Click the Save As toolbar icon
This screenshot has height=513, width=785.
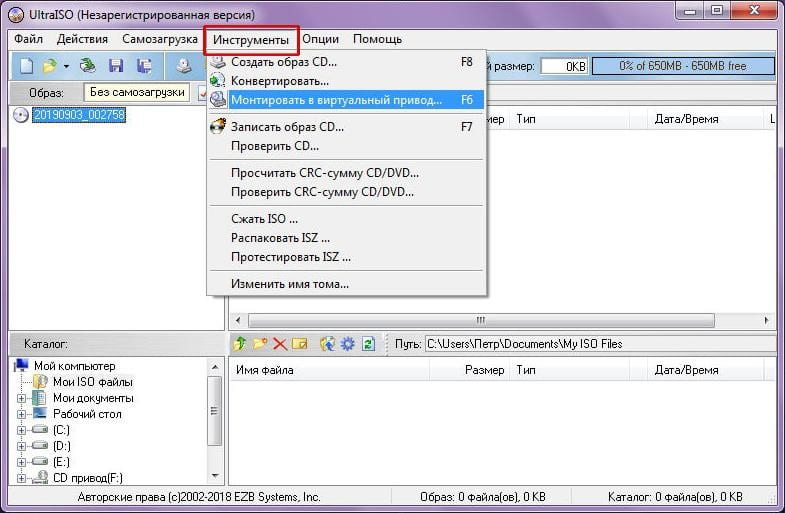pos(144,66)
